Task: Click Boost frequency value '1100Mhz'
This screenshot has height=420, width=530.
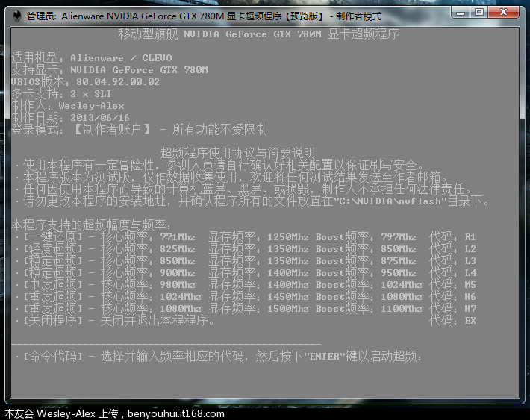Action: tap(402, 309)
